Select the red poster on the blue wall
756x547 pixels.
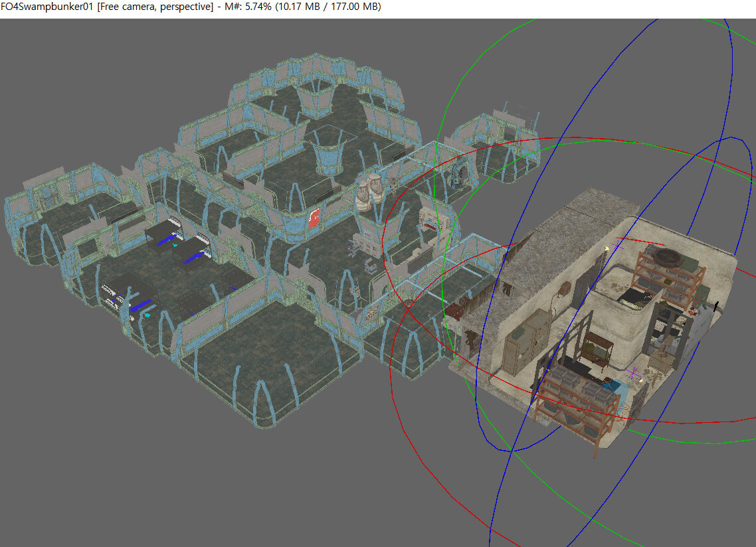click(315, 218)
